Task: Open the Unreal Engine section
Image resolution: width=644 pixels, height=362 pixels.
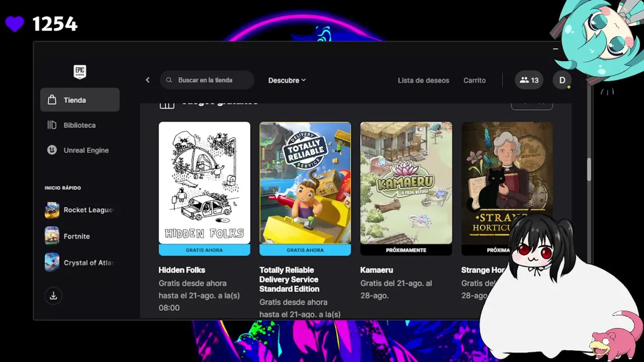Action: click(x=79, y=150)
